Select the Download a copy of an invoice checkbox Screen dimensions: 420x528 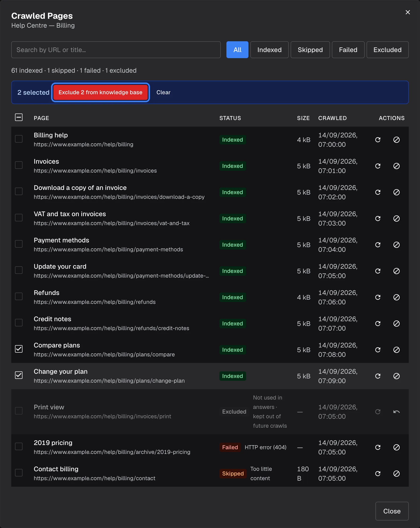[x=19, y=191]
